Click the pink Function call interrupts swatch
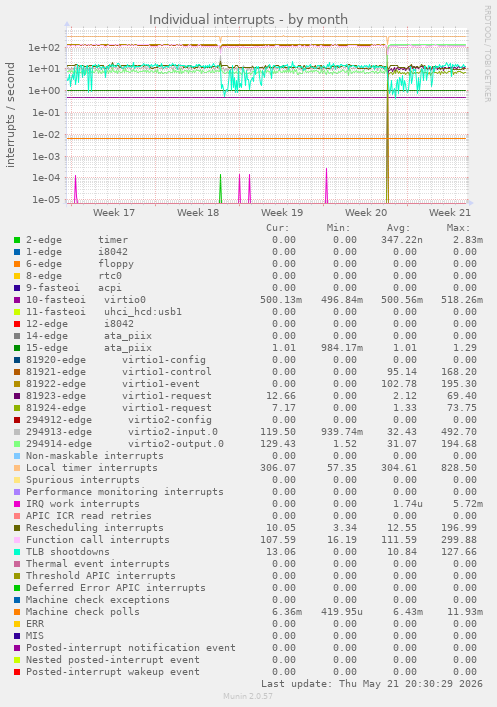This screenshot has height=707, width=497. pyautogui.click(x=17, y=540)
